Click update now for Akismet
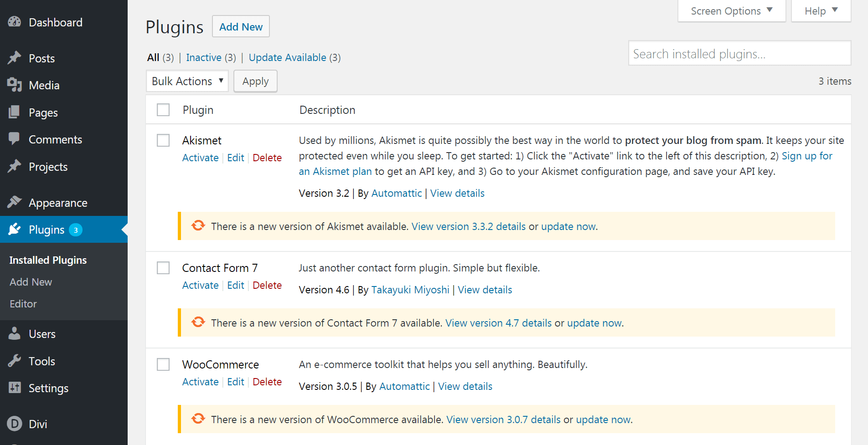Screen dimensions: 868x445 (568, 226)
